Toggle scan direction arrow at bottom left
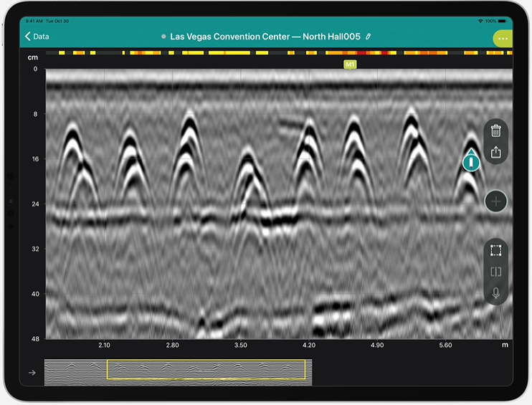Screen dimensions: 532x405 coord(32,373)
